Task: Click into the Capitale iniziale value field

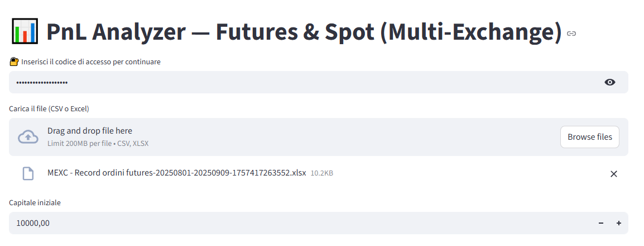Action: point(301,223)
